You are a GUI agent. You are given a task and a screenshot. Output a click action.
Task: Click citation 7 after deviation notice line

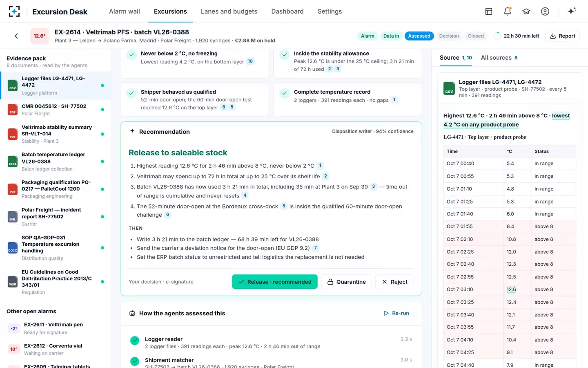pos(315,248)
